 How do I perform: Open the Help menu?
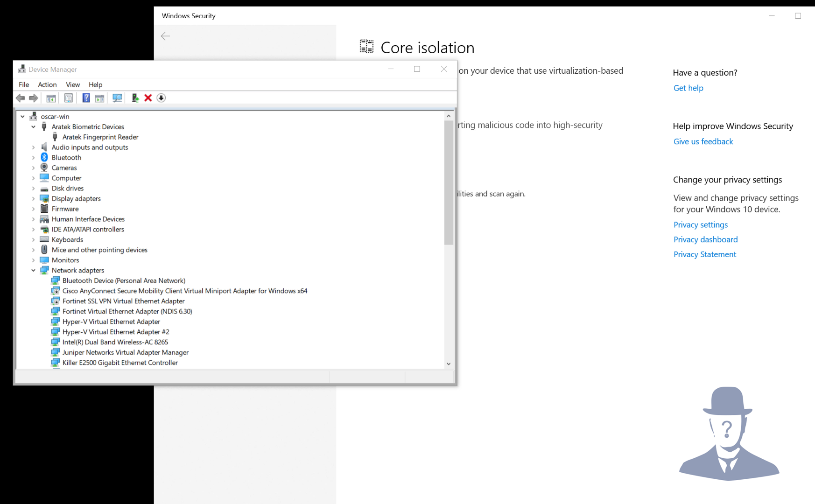pos(95,84)
